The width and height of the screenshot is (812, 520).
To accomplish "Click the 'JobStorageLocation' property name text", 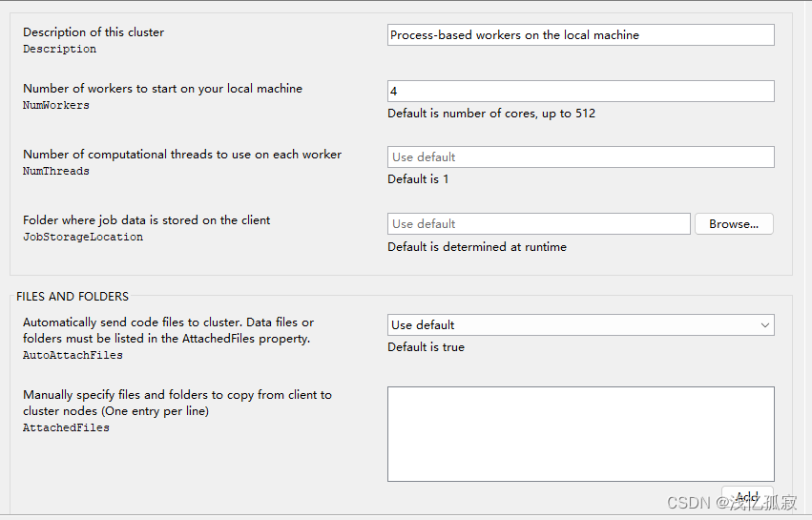I will click(83, 238).
